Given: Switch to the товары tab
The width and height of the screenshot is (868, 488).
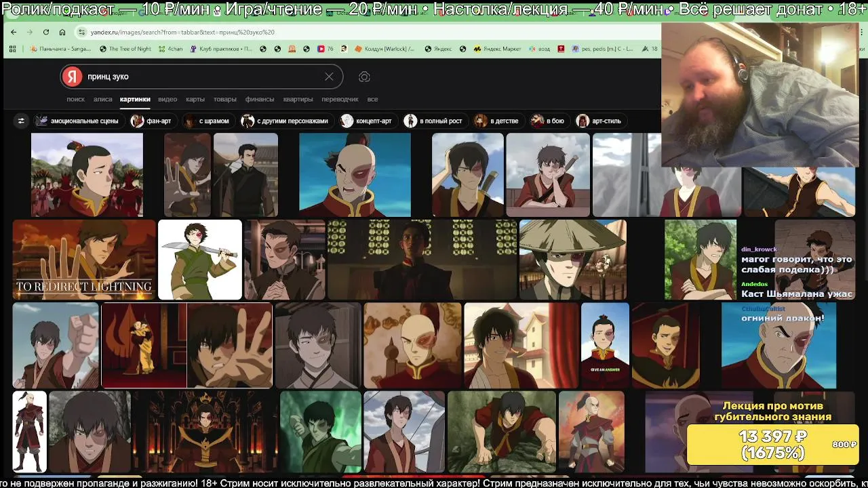Looking at the screenshot, I should click(x=225, y=99).
